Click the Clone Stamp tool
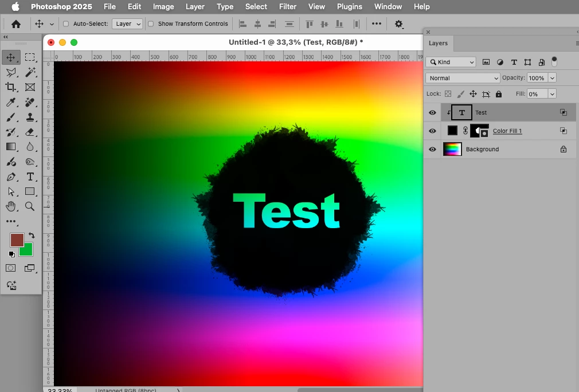 pyautogui.click(x=30, y=117)
